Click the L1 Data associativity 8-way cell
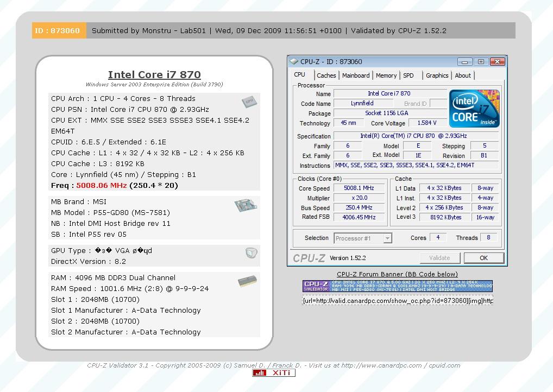Viewport: 553px width, 392px height. click(x=485, y=188)
